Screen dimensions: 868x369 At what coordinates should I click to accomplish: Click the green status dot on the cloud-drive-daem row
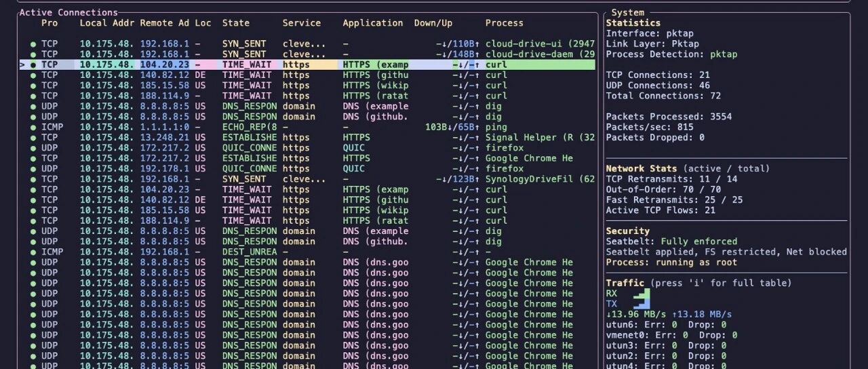tap(33, 54)
